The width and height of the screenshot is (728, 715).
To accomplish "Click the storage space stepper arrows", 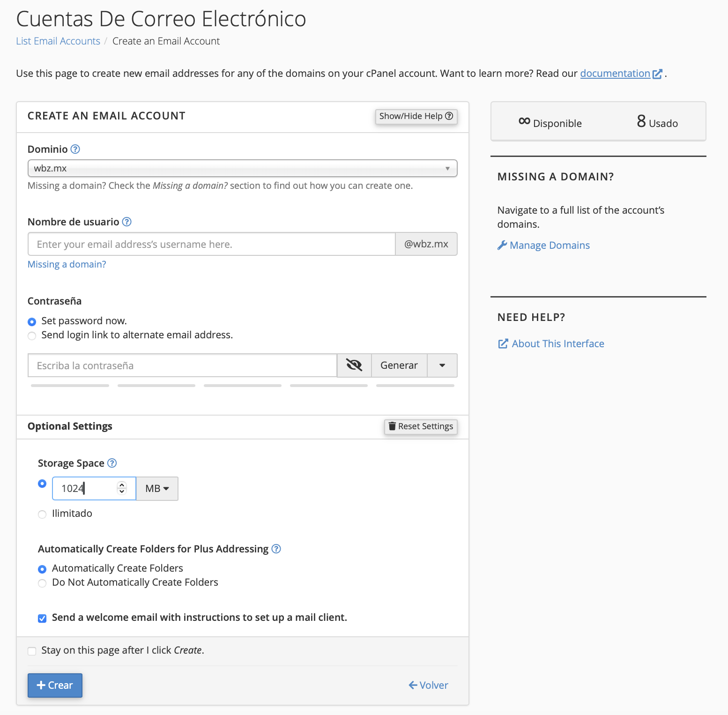I will point(122,488).
